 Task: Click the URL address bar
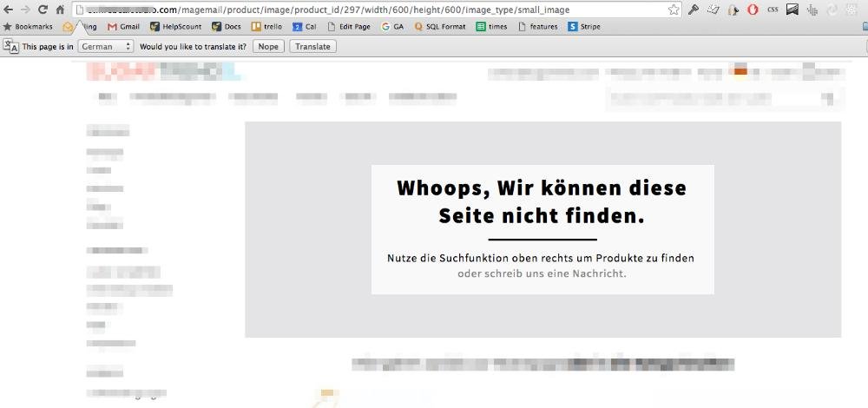373,10
